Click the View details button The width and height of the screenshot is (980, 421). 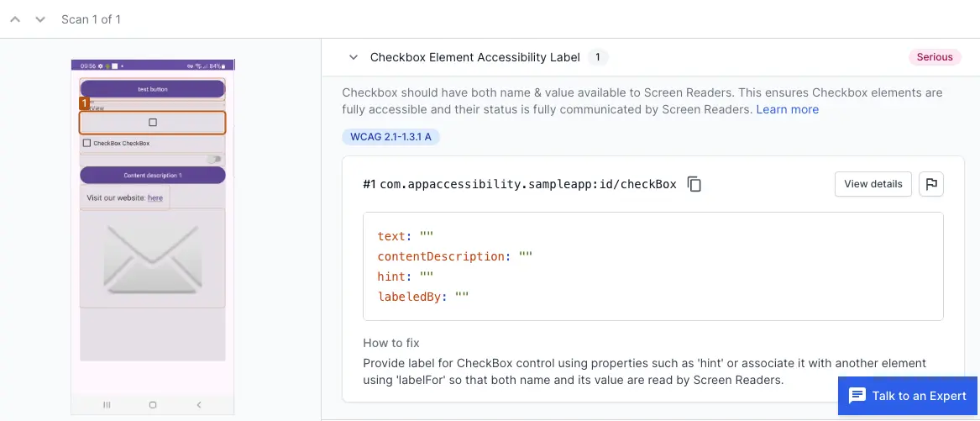pos(873,184)
